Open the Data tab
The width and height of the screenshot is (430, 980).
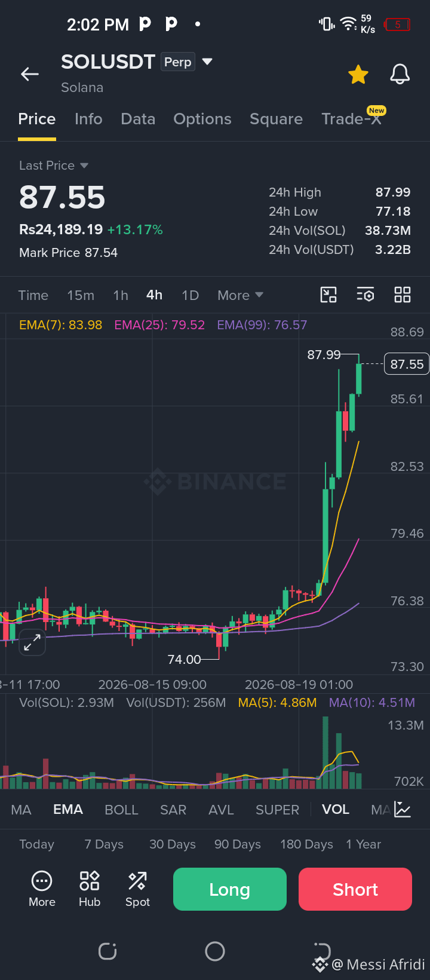(138, 119)
